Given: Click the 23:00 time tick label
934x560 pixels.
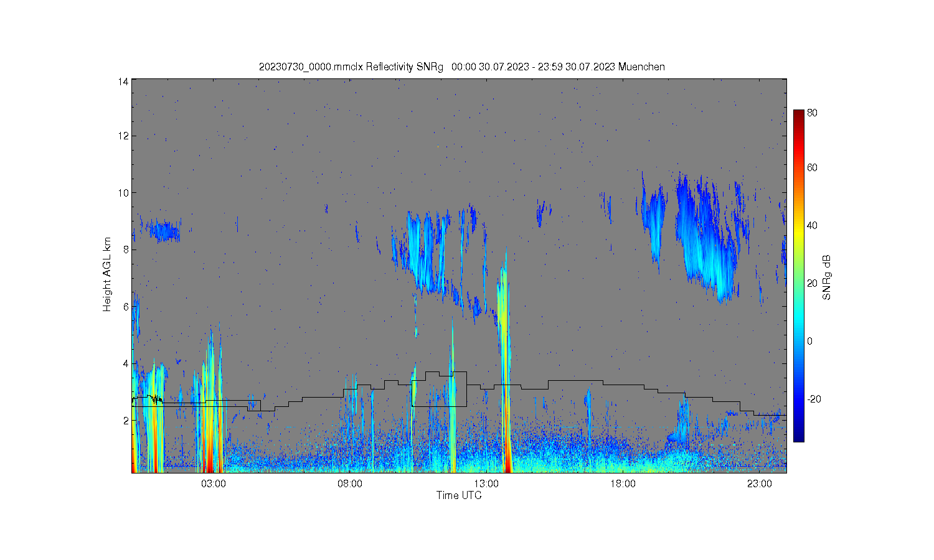Looking at the screenshot, I should tap(760, 484).
